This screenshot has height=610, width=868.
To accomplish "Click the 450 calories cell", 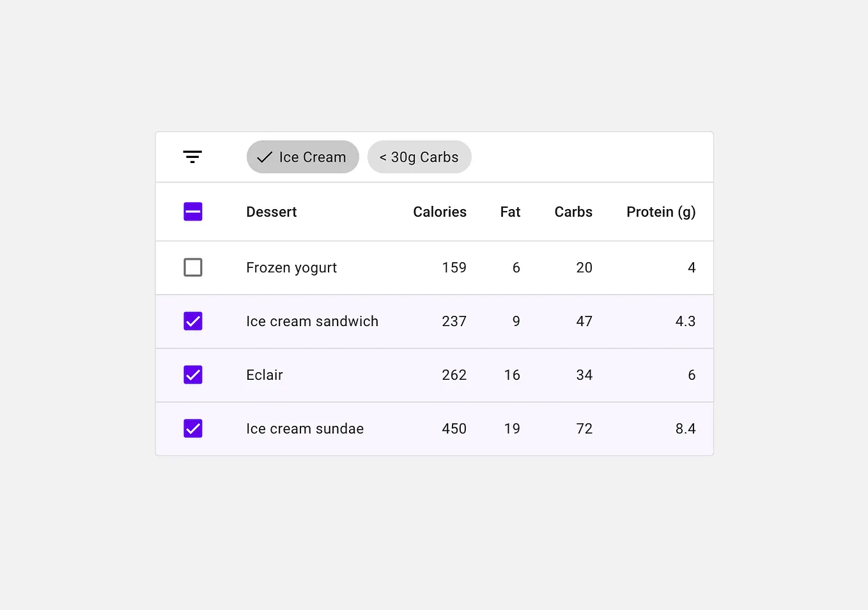I will click(x=454, y=428).
